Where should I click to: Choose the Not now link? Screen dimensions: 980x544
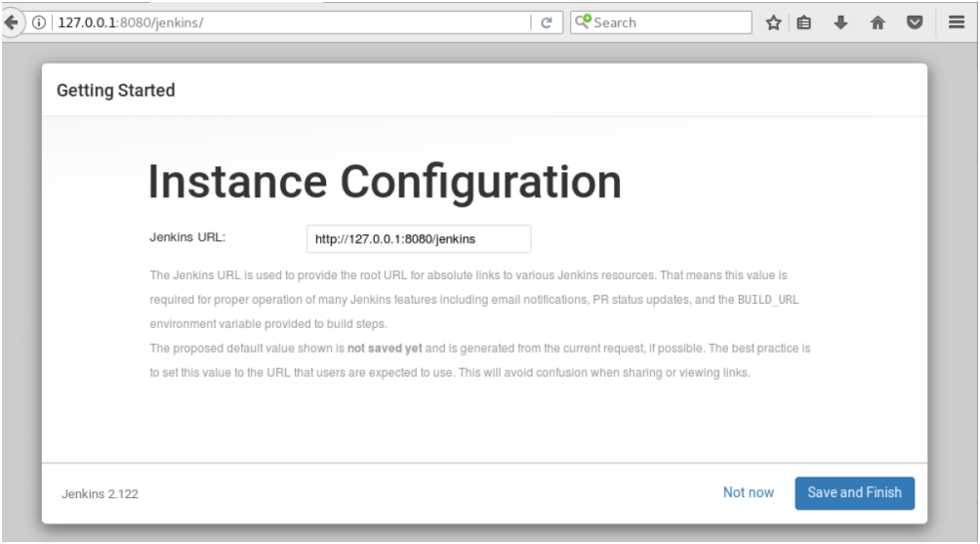point(748,493)
